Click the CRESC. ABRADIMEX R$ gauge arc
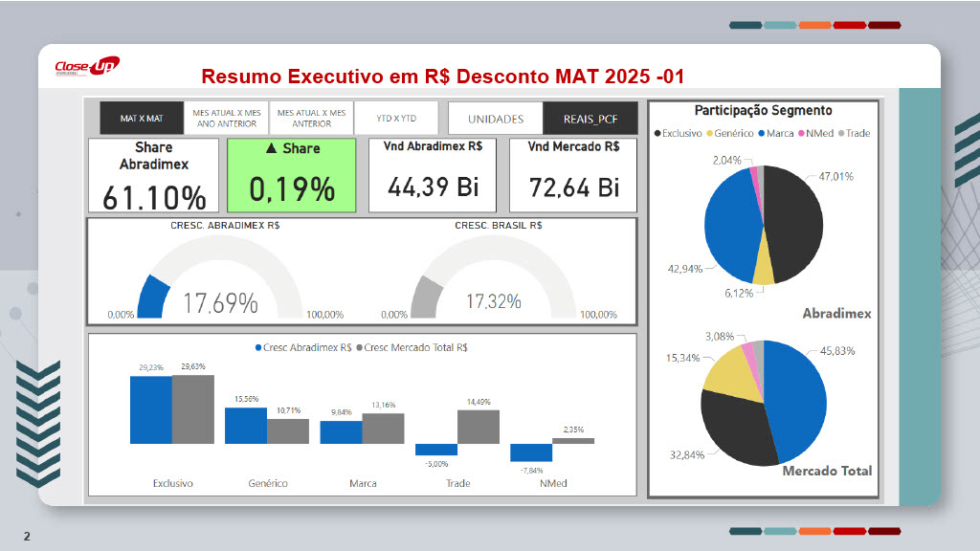Image resolution: width=980 pixels, height=551 pixels. (x=153, y=297)
